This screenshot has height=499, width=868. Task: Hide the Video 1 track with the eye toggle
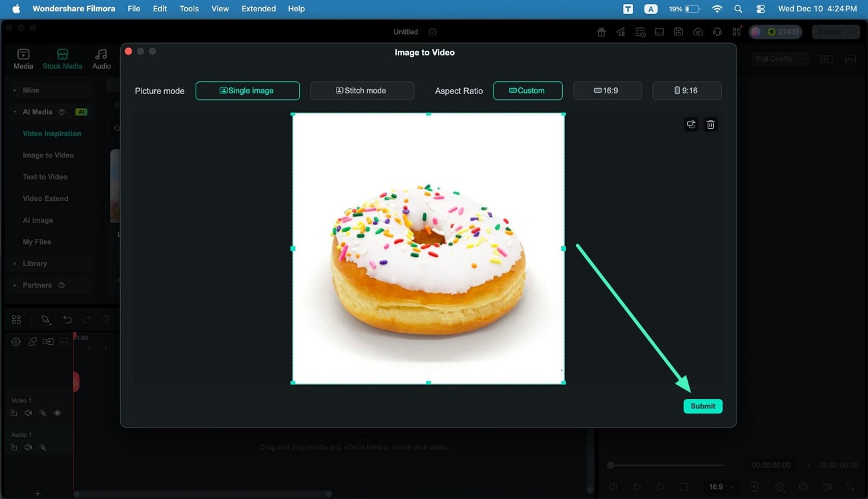tap(57, 413)
